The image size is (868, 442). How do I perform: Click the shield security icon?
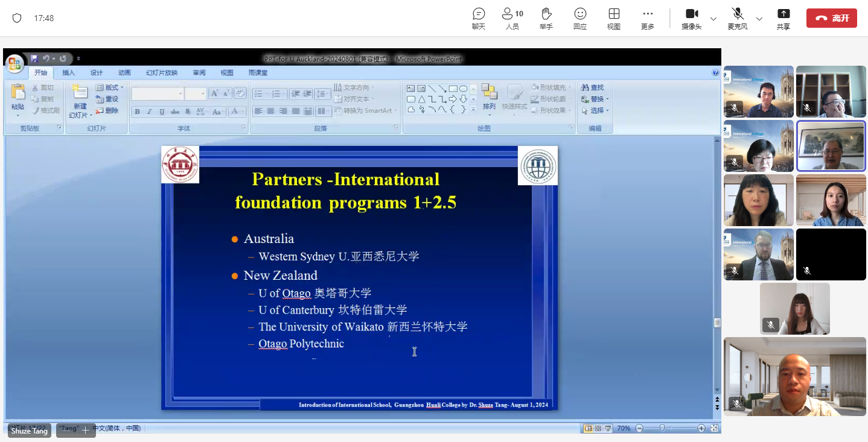(17, 18)
